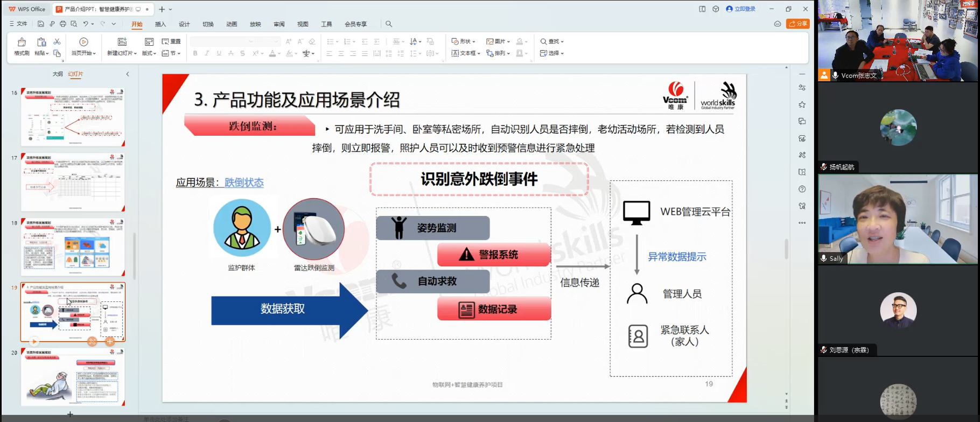Open the Shapes (形状) dropdown

tap(464, 41)
